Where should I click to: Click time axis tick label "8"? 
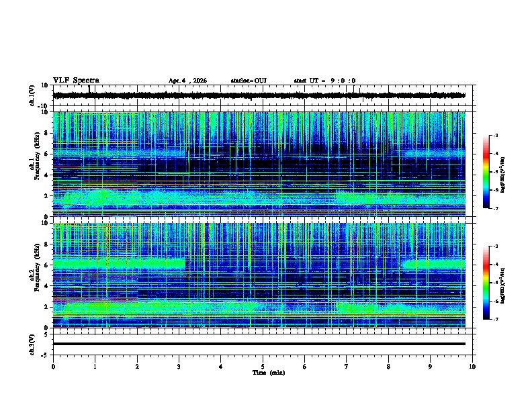pyautogui.click(x=388, y=367)
